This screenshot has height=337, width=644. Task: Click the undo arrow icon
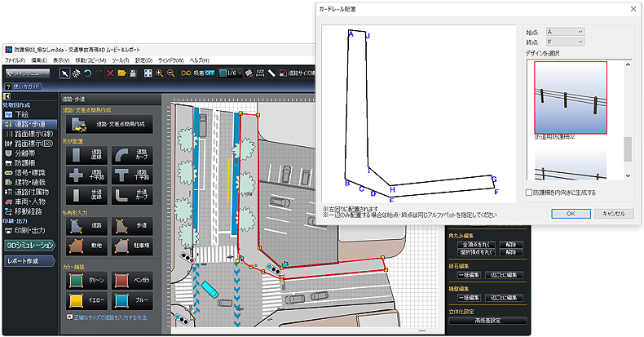point(86,73)
